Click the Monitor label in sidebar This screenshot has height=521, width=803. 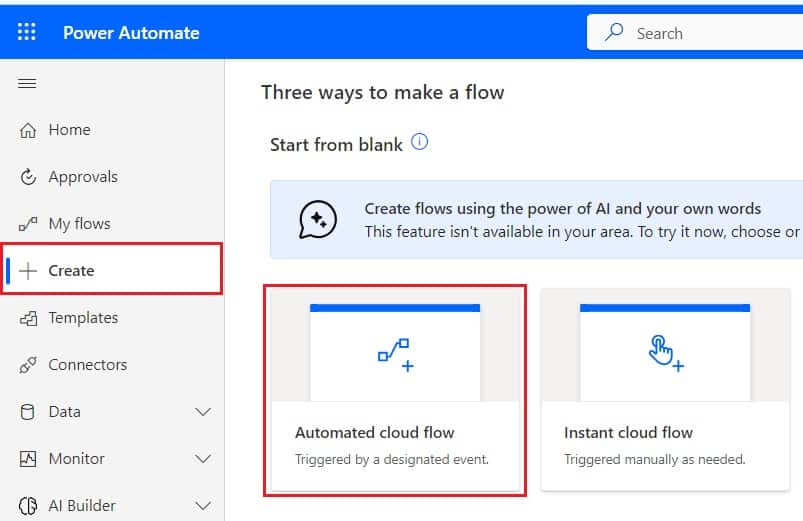(76, 459)
